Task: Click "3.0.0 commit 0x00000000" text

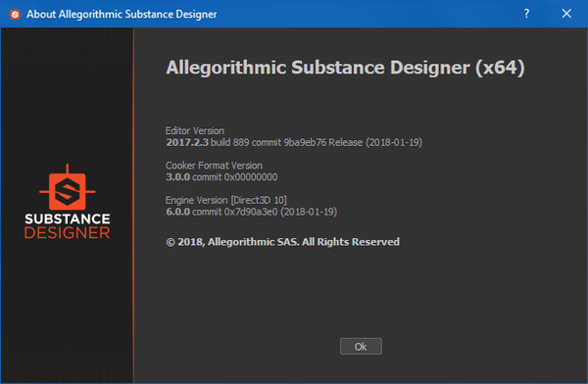Action: [222, 177]
